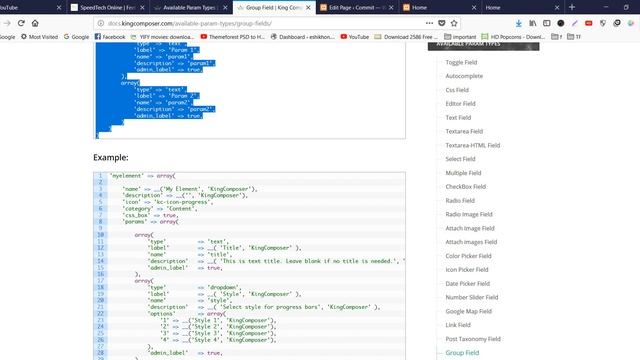Open the Downloads panel arrow
Image resolution: width=640 pixels, height=360 pixels.
pyautogui.click(x=518, y=23)
